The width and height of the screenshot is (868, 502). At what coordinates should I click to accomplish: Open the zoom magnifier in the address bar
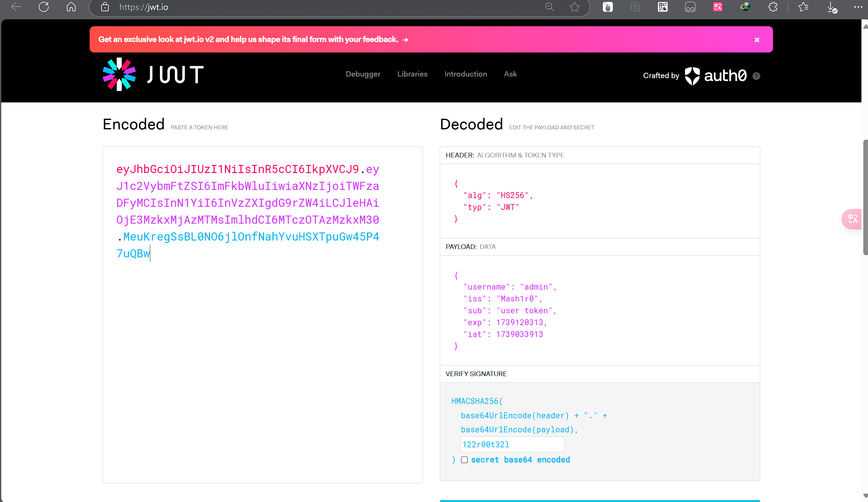[549, 7]
